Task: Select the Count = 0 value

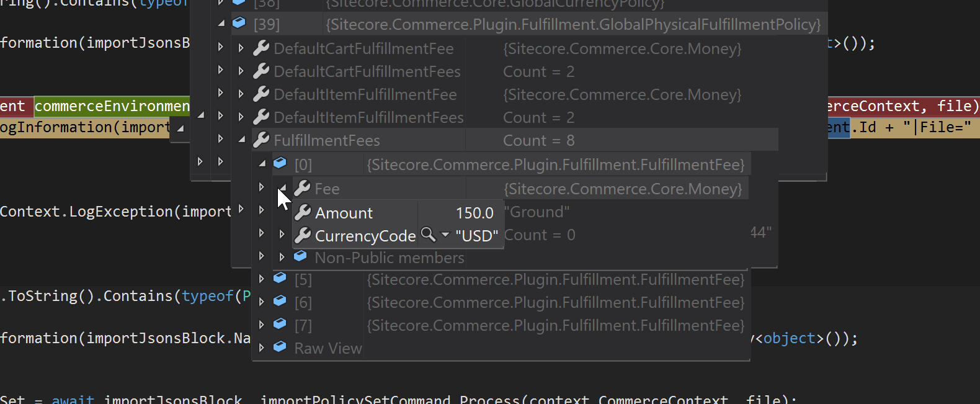Action: coord(540,235)
